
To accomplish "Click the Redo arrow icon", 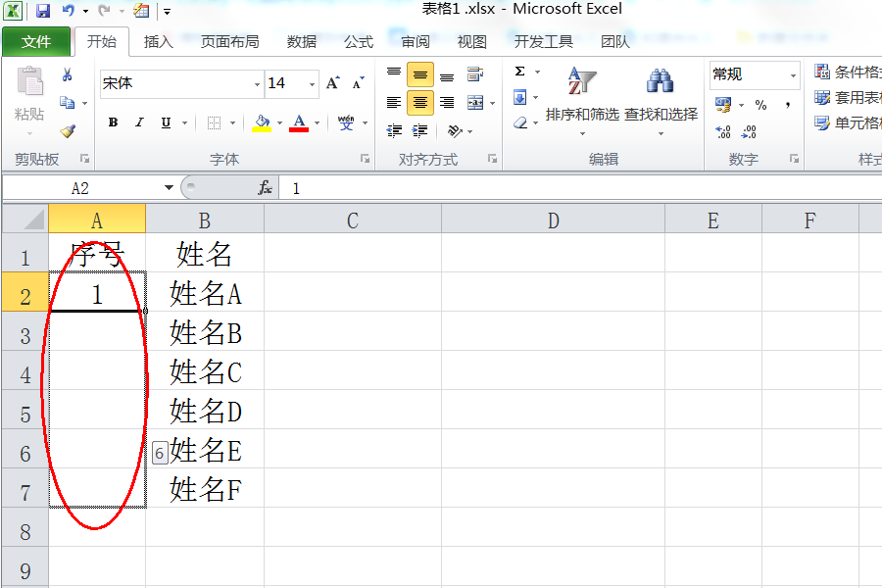I will (104, 10).
